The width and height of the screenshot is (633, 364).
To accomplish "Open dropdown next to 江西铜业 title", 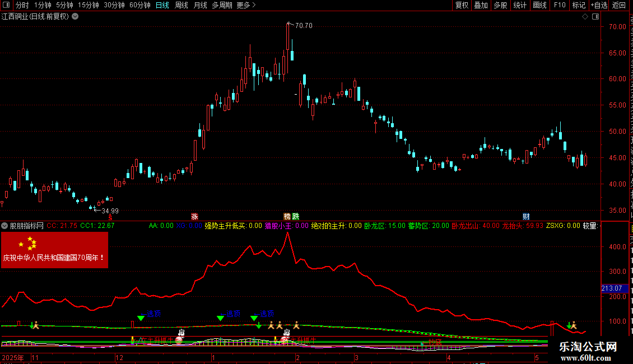I will coord(75,17).
